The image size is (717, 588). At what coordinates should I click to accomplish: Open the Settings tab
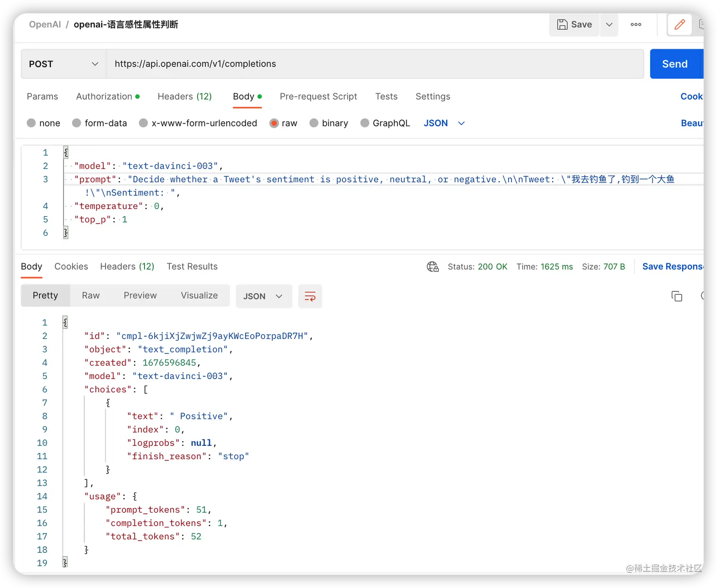click(432, 96)
